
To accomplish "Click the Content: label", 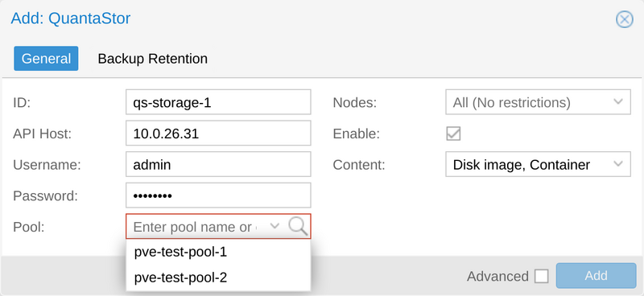I will [359, 165].
